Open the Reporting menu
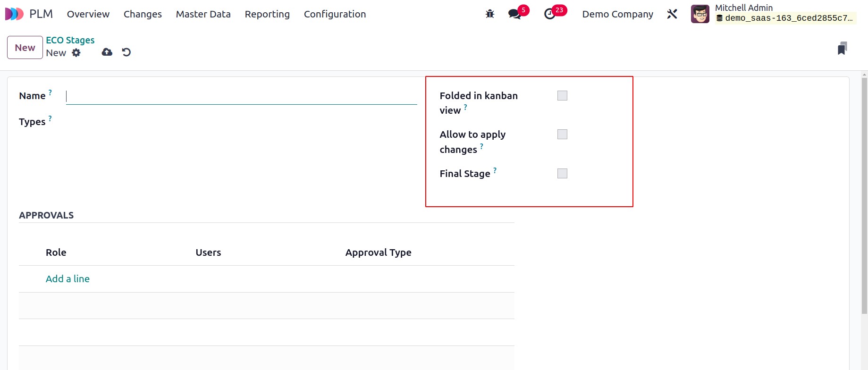The height and width of the screenshot is (370, 868). pos(267,14)
